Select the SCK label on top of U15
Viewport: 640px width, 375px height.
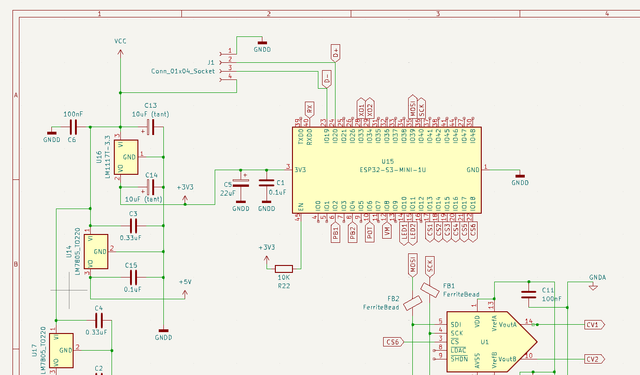(421, 108)
